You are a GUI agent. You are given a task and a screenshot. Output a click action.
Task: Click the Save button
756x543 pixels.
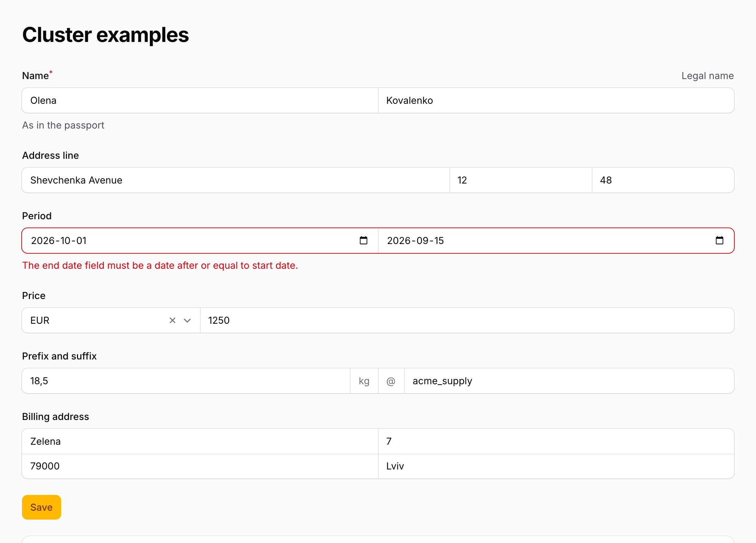(42, 507)
